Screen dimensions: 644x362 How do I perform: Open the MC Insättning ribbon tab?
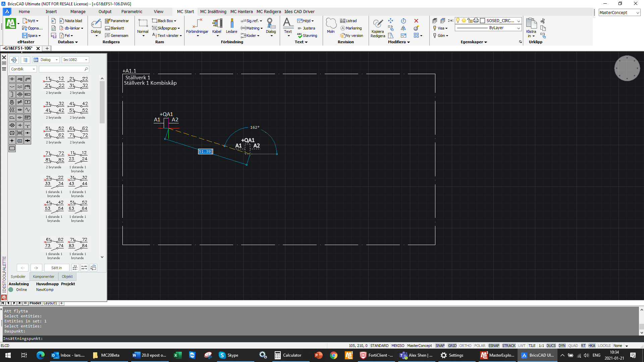pyautogui.click(x=213, y=11)
